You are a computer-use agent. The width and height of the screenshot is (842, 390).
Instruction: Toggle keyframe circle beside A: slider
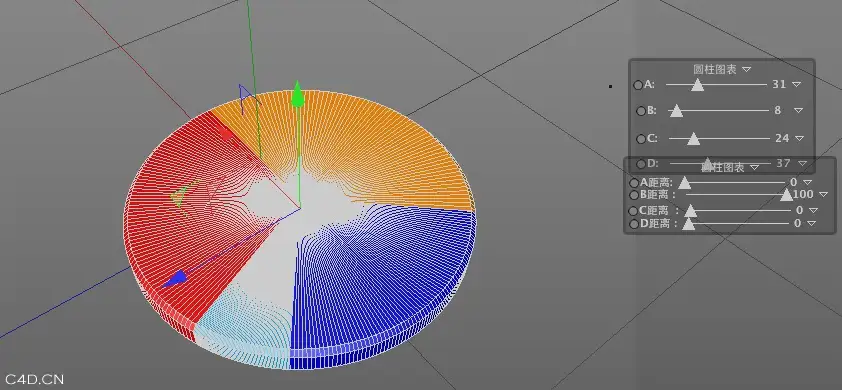pos(637,85)
